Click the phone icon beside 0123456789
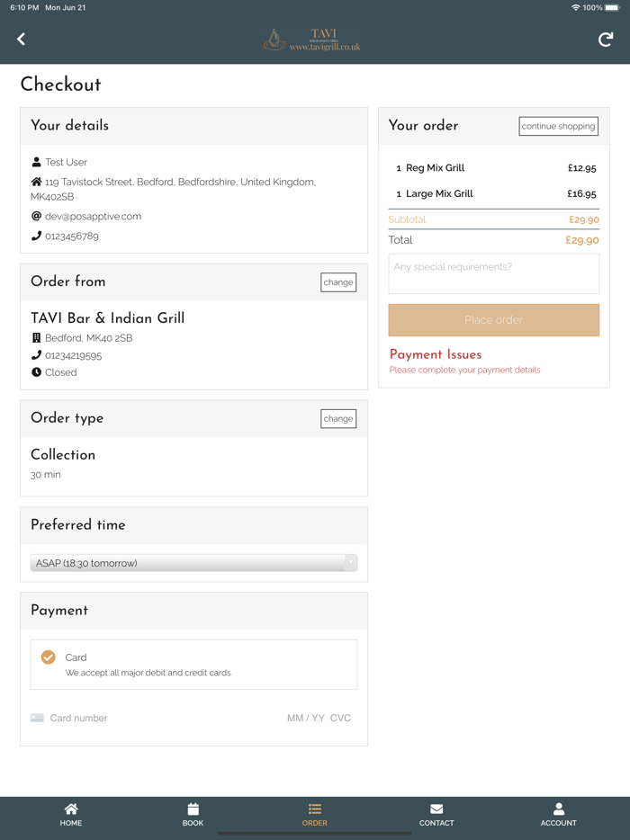The width and height of the screenshot is (630, 840). point(36,236)
